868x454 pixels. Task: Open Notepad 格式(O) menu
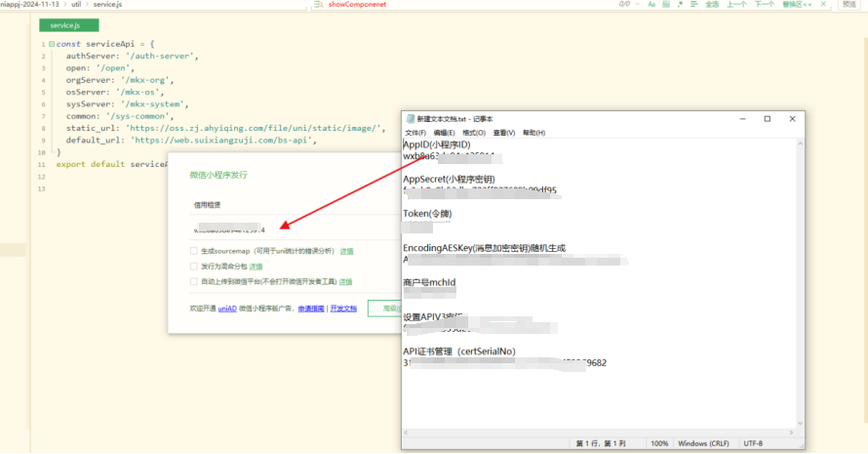(x=474, y=133)
